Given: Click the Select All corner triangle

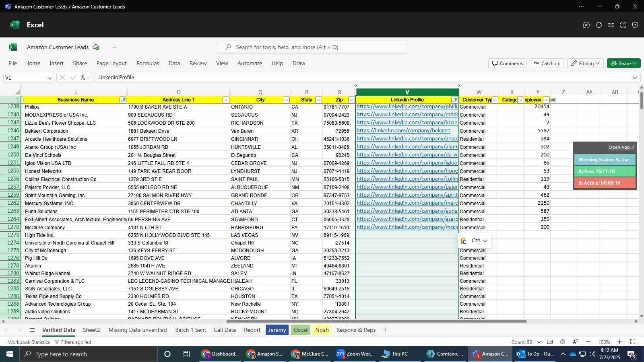Looking at the screenshot, I should click(x=17, y=92).
